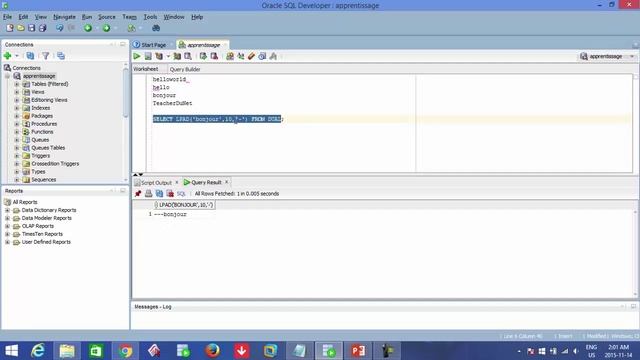Open PowerPoint from the taskbar
640x360 pixels.
(x=358, y=351)
